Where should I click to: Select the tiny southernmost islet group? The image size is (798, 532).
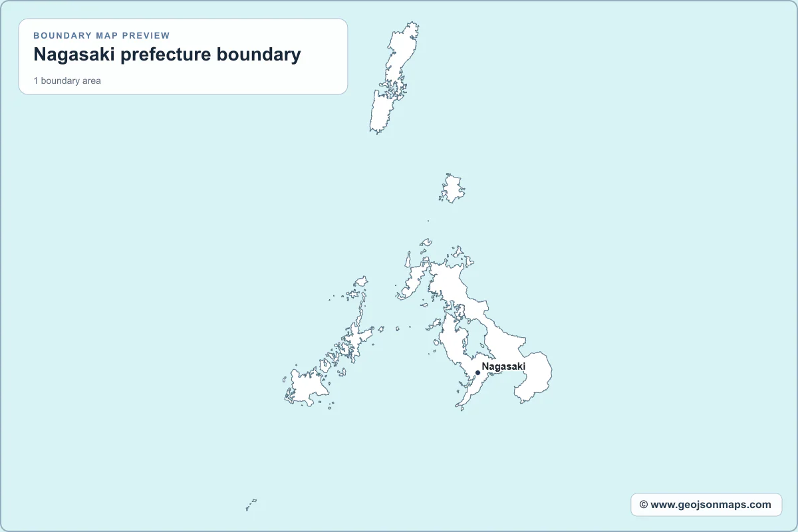pos(251,505)
